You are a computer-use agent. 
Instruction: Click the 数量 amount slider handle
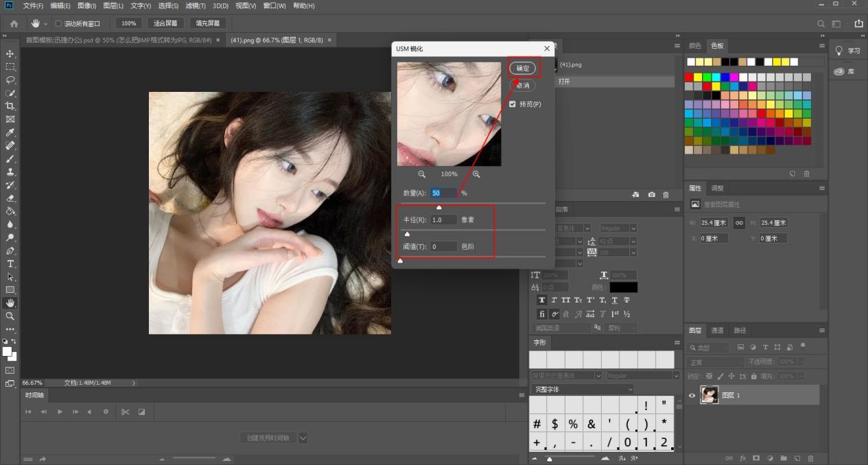coord(439,207)
